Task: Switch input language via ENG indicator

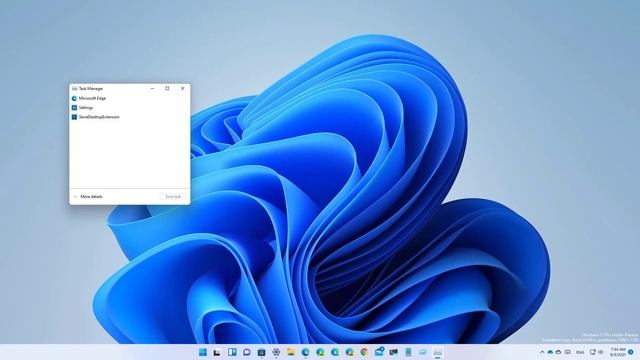Action: point(580,352)
